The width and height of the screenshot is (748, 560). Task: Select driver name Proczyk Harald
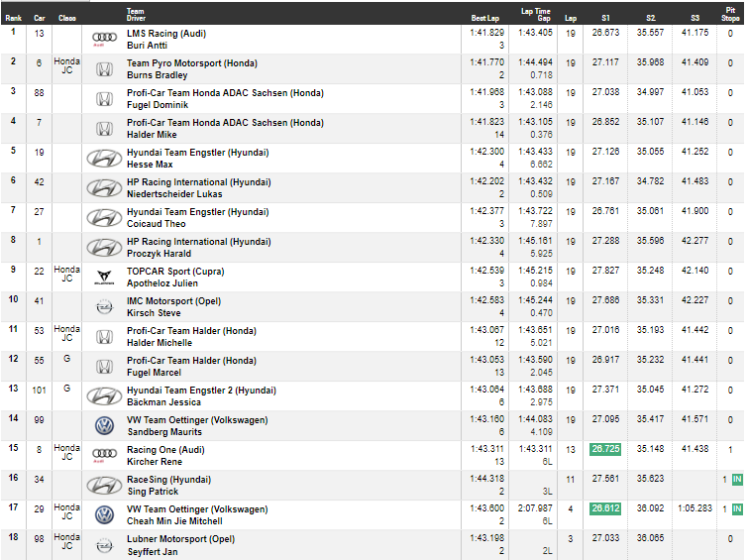[x=159, y=254]
